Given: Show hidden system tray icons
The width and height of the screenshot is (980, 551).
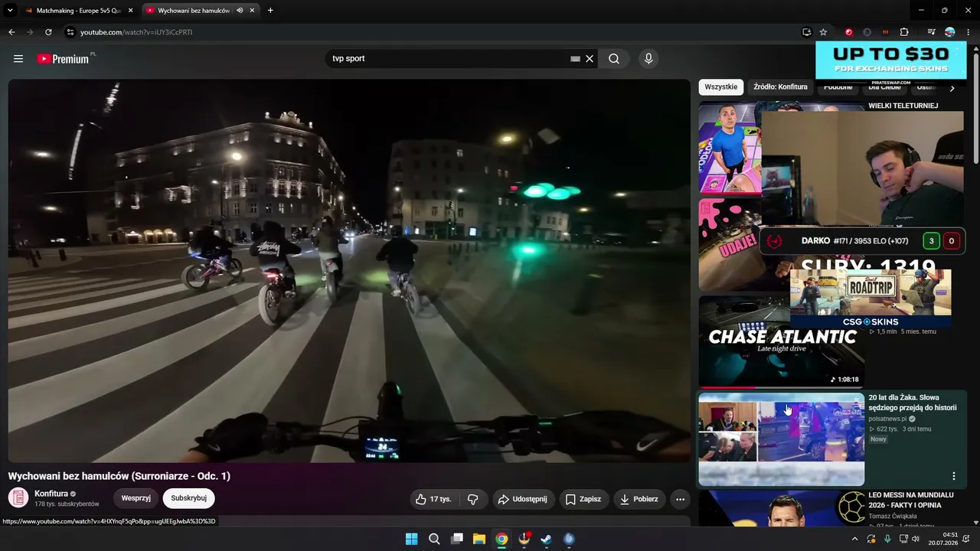Looking at the screenshot, I should (x=854, y=539).
